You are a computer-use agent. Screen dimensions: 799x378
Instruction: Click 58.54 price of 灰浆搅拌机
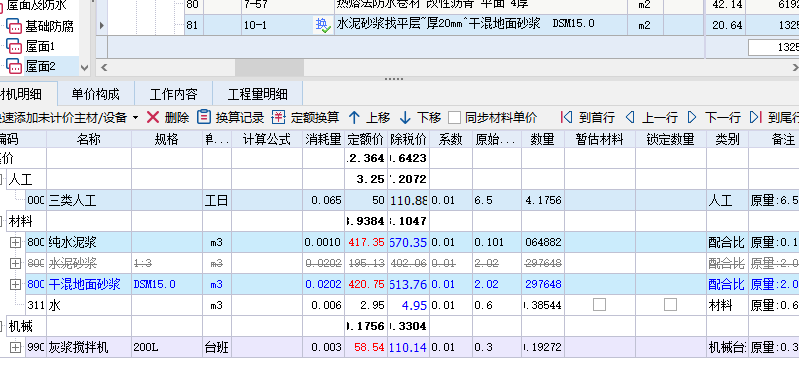[x=366, y=347]
